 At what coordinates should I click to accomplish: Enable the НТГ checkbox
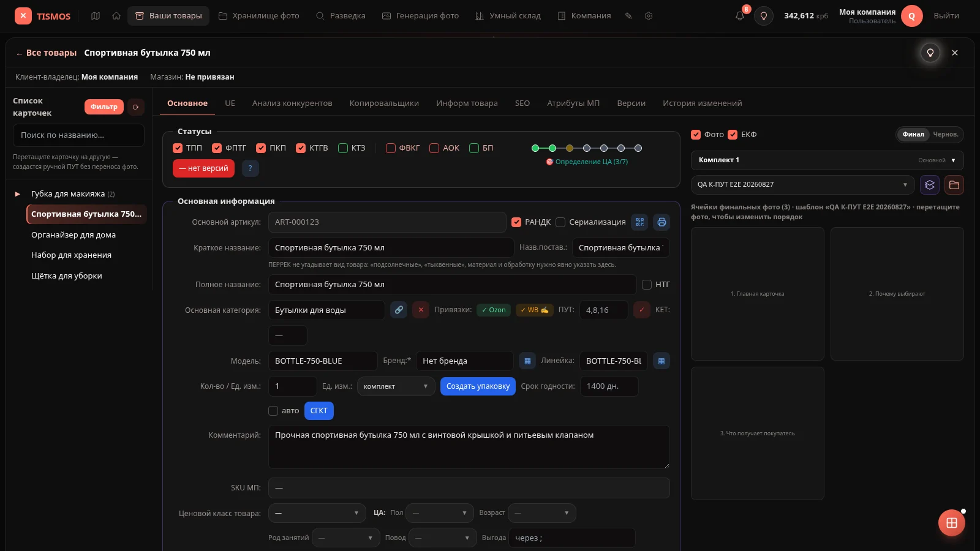click(x=647, y=285)
